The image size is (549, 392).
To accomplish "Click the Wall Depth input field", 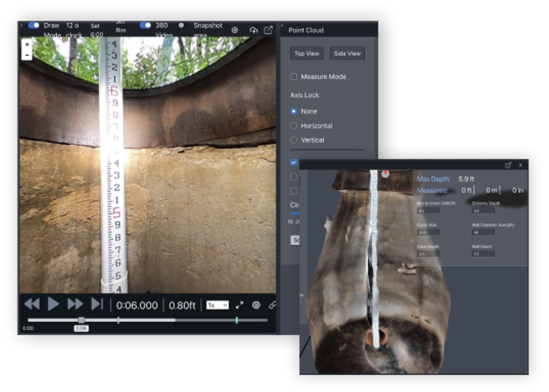I will click(x=483, y=254).
